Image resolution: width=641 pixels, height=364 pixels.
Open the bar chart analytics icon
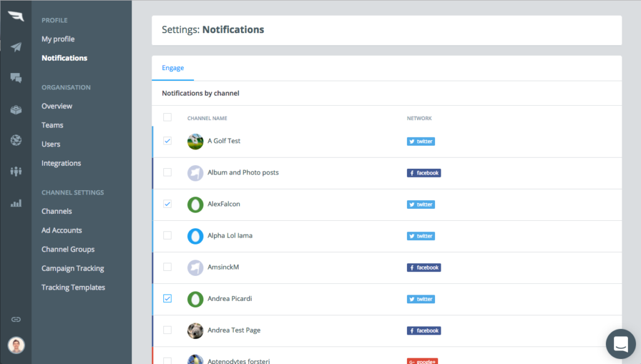coord(16,203)
